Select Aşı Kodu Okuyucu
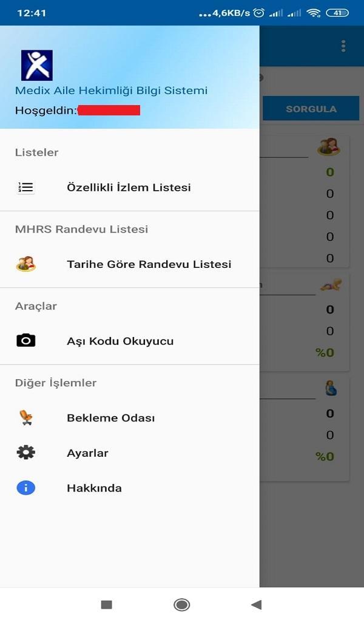364x622 pixels. [x=130, y=341]
